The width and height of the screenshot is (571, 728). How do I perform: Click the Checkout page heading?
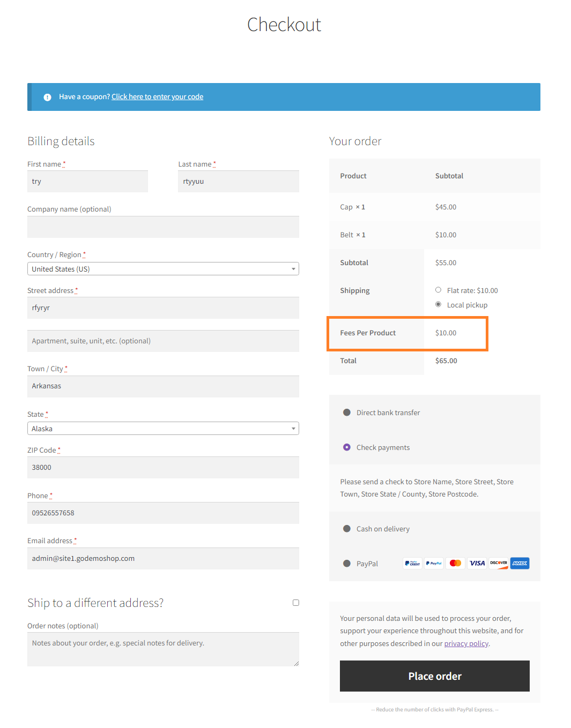(284, 25)
